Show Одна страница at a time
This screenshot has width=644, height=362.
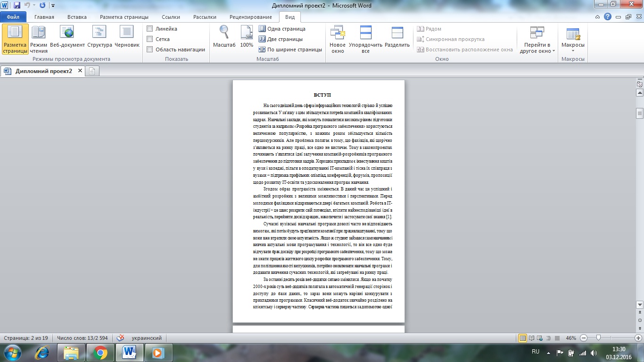(282, 29)
